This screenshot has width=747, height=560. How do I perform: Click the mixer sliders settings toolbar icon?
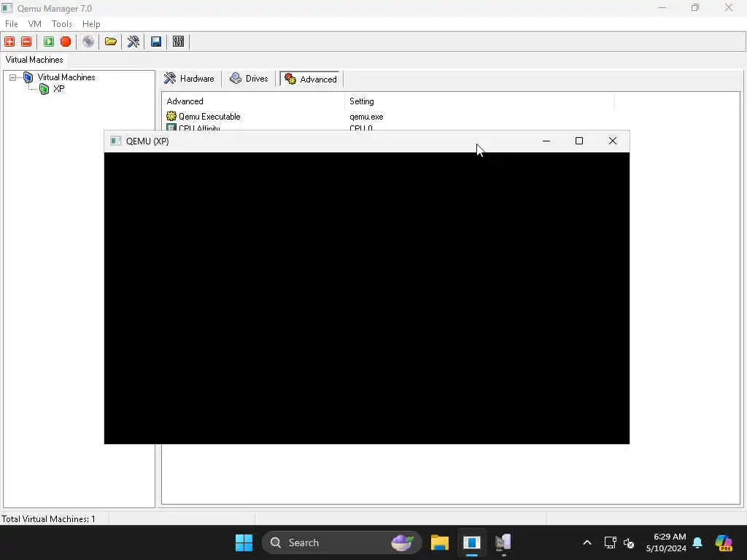[x=178, y=42]
